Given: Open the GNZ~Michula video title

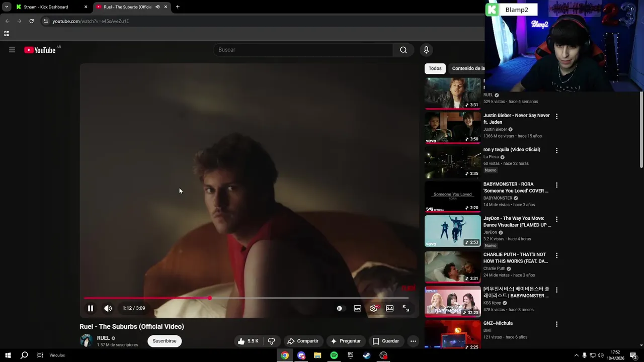Looking at the screenshot, I should tap(498, 323).
